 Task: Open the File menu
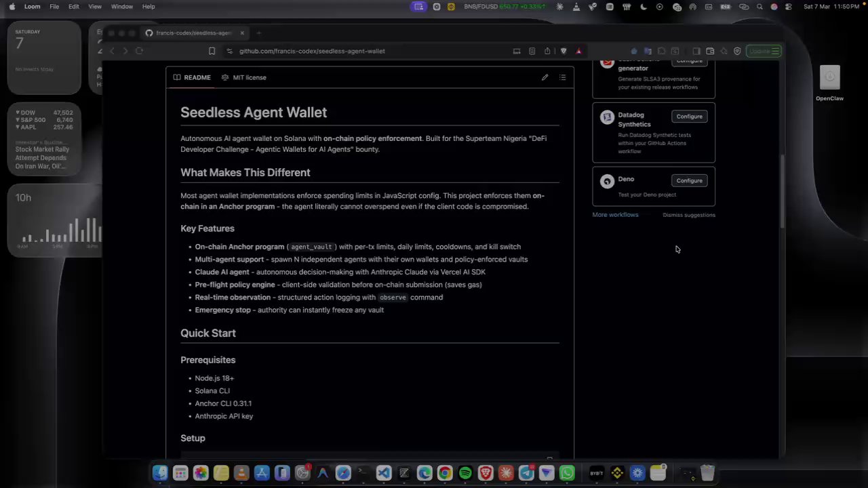[x=54, y=7]
